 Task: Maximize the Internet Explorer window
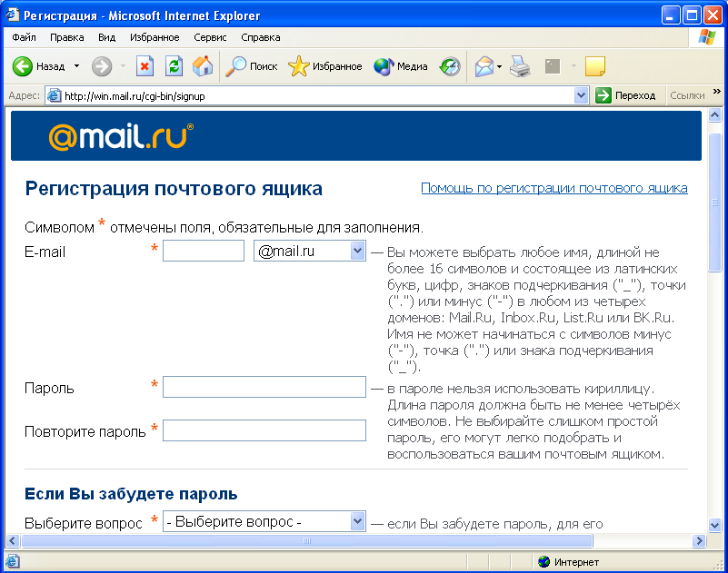(x=692, y=15)
